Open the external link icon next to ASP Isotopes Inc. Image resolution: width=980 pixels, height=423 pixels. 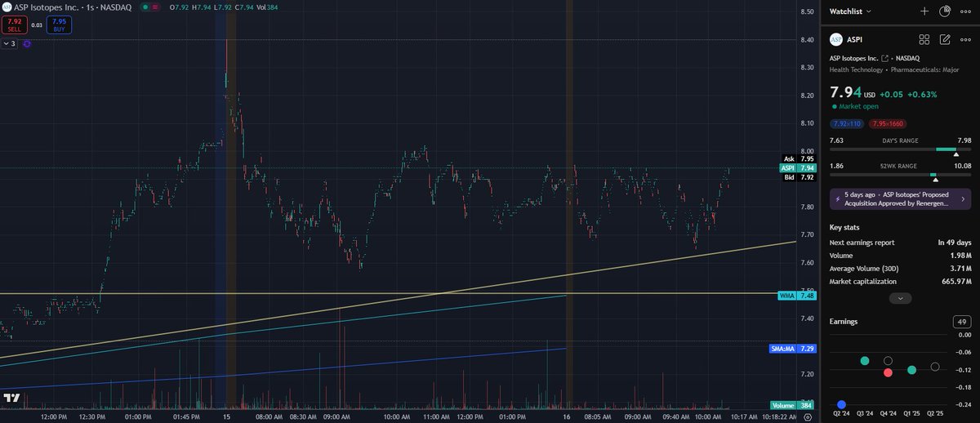tap(884, 59)
